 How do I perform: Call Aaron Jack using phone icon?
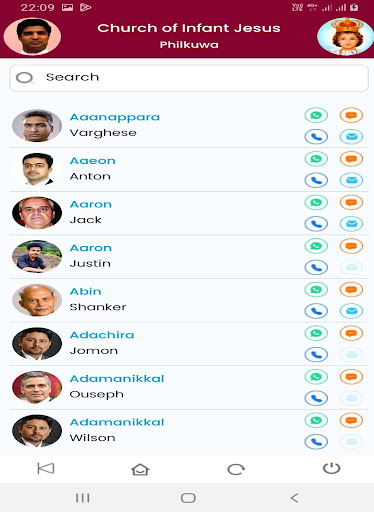pos(316,224)
